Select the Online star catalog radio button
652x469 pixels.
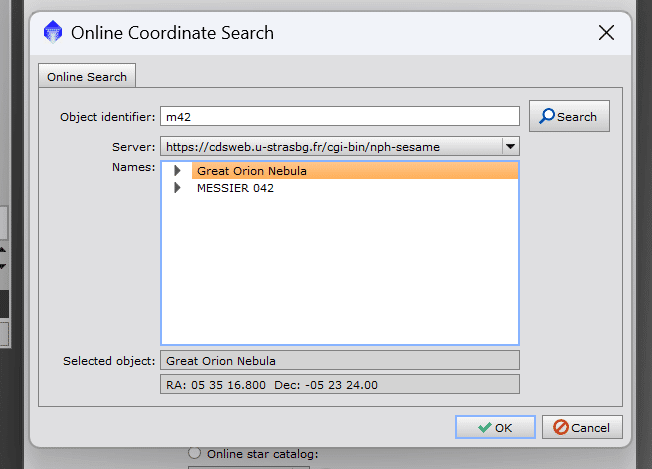tap(194, 453)
